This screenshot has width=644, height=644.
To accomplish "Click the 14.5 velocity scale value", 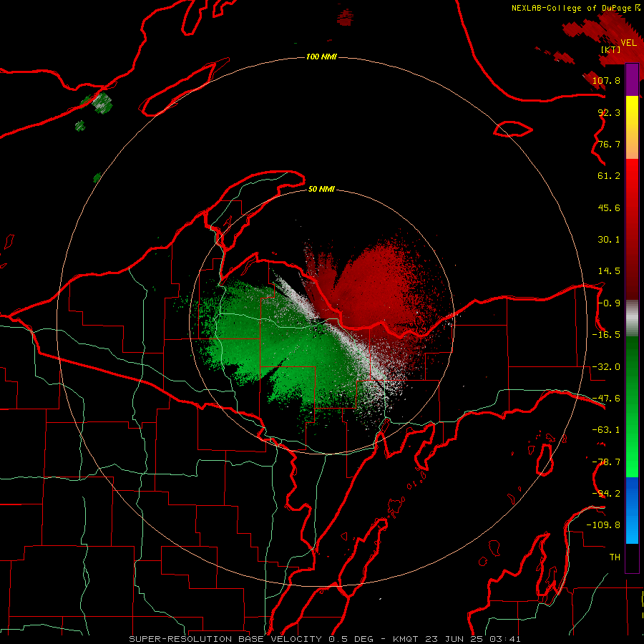I will pos(609,271).
